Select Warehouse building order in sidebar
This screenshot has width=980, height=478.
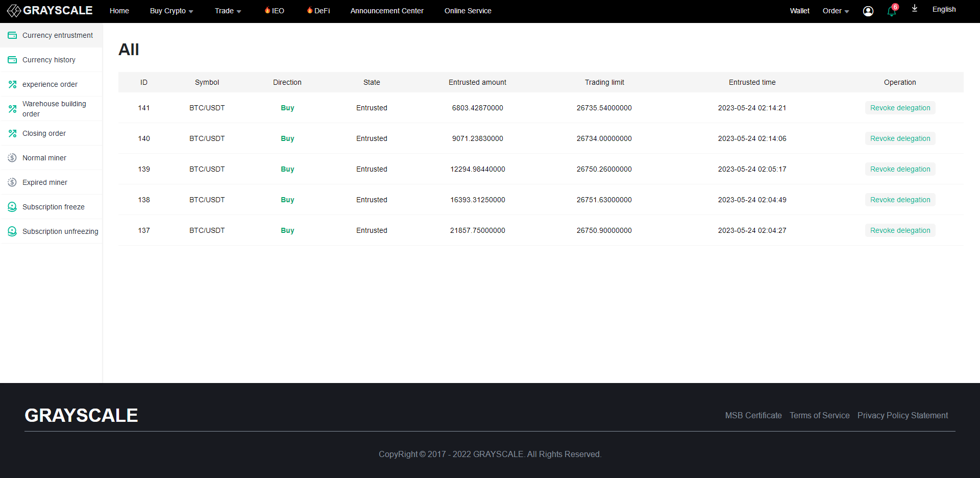point(54,109)
